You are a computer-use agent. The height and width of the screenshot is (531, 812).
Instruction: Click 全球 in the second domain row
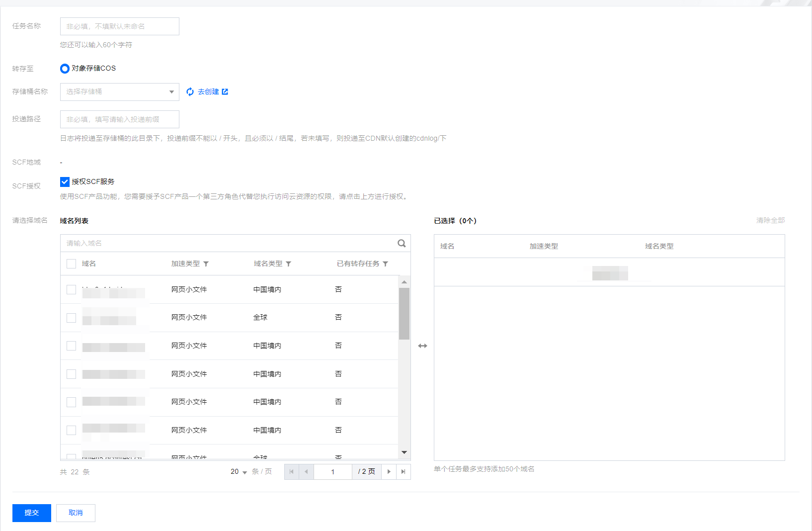point(260,317)
